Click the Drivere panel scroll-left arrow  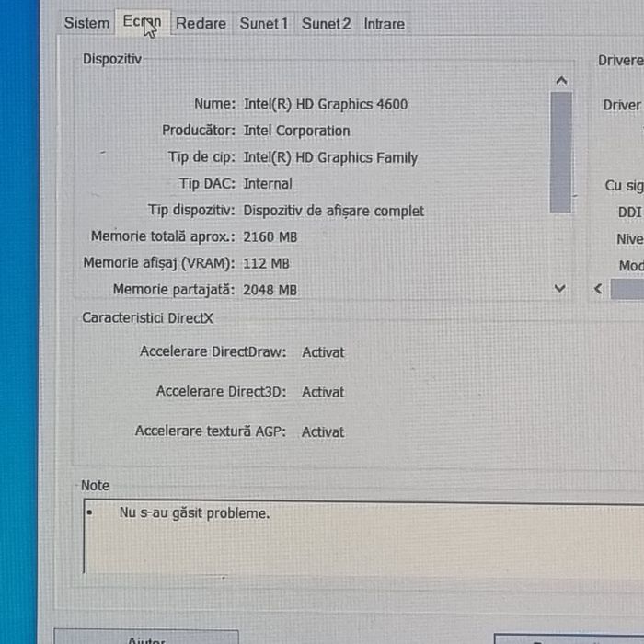coord(598,289)
